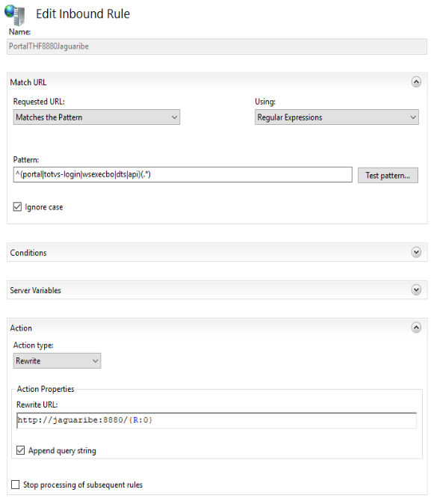The height and width of the screenshot is (504, 434).
Task: Collapse the Action section
Action: [416, 328]
